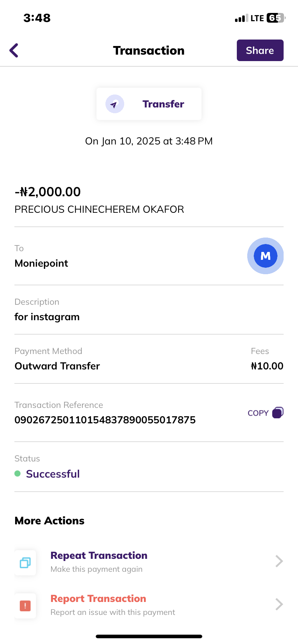Tap the Report Transaction warning icon
The image size is (298, 644).
(25, 606)
